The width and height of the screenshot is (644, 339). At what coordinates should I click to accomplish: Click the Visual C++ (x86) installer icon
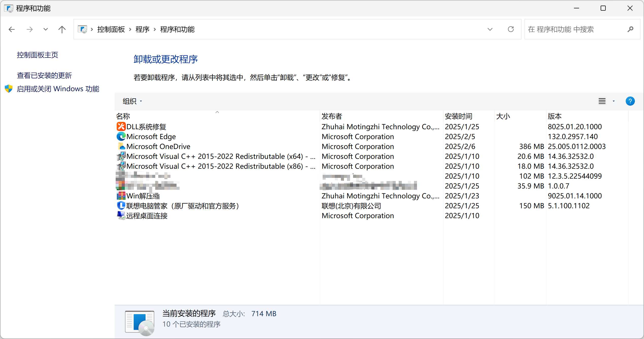[121, 166]
